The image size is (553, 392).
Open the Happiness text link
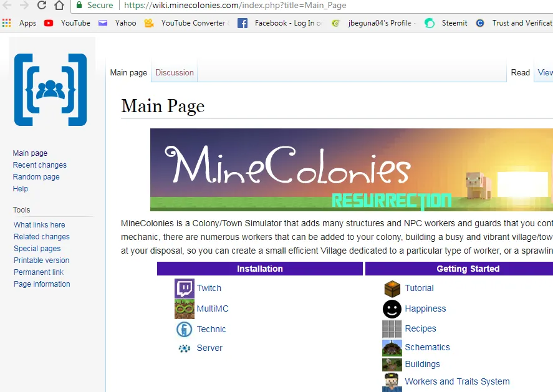(425, 309)
